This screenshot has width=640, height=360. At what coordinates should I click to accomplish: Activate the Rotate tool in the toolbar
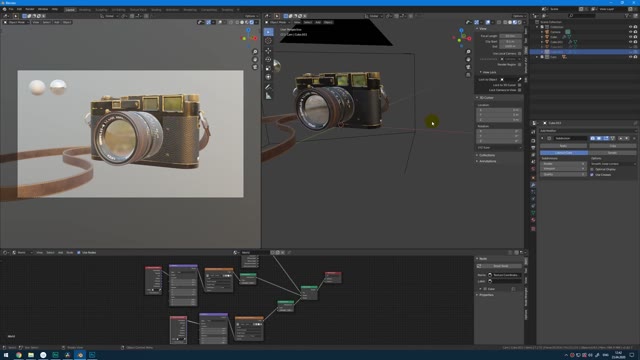(x=268, y=60)
